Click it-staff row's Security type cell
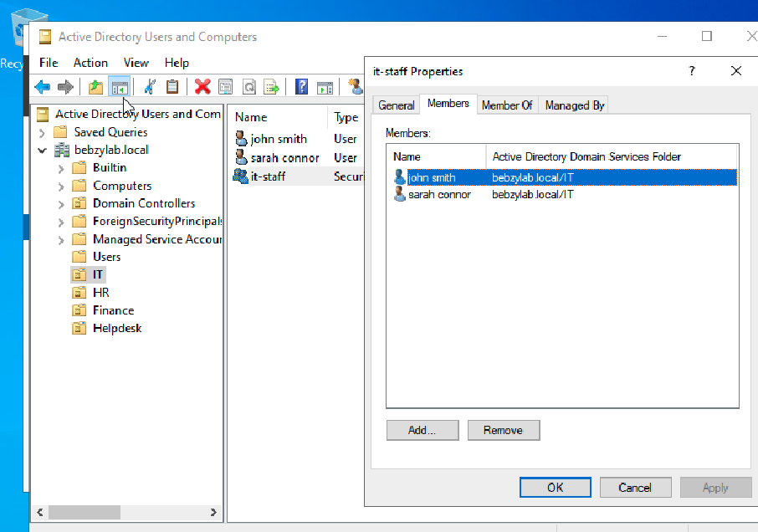758x532 pixels. coord(348,176)
